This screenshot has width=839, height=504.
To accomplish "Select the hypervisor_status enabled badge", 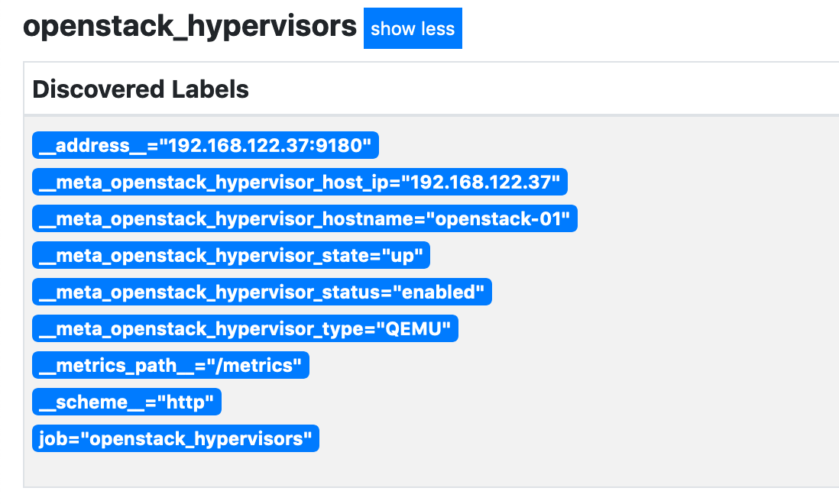I will [262, 292].
